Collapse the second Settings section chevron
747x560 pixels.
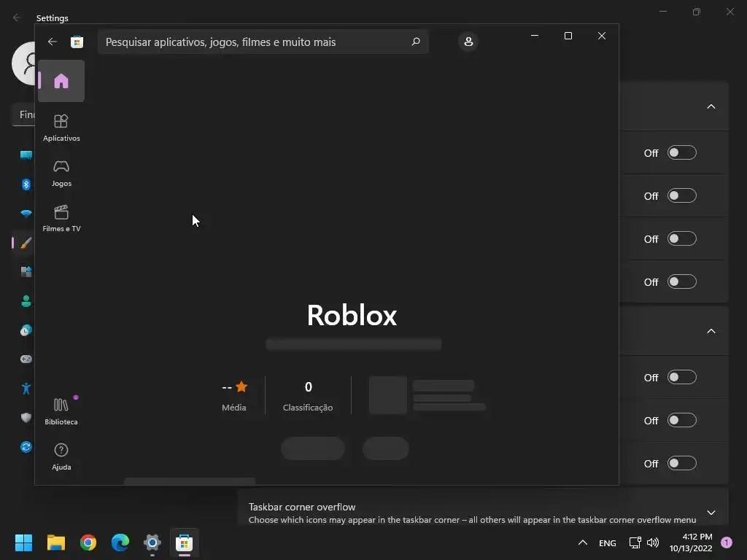[x=711, y=332]
